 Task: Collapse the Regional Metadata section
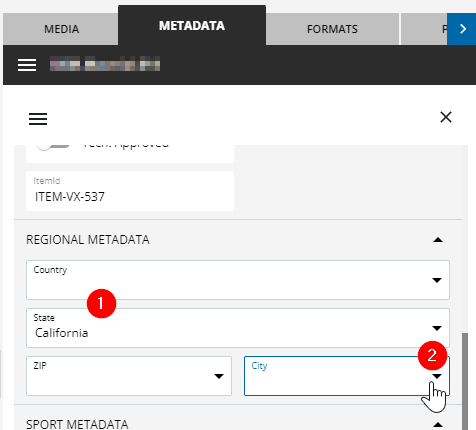438,240
